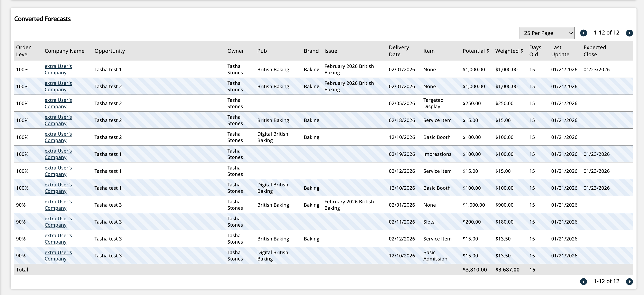The image size is (644, 295).
Task: Click the Opportunity column header
Action: [110, 51]
